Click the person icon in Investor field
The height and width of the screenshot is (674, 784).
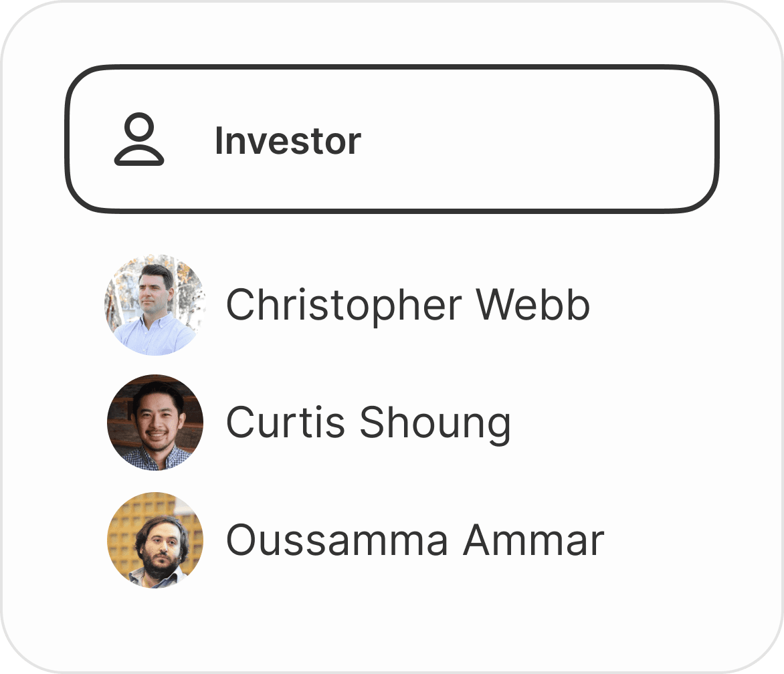139,140
